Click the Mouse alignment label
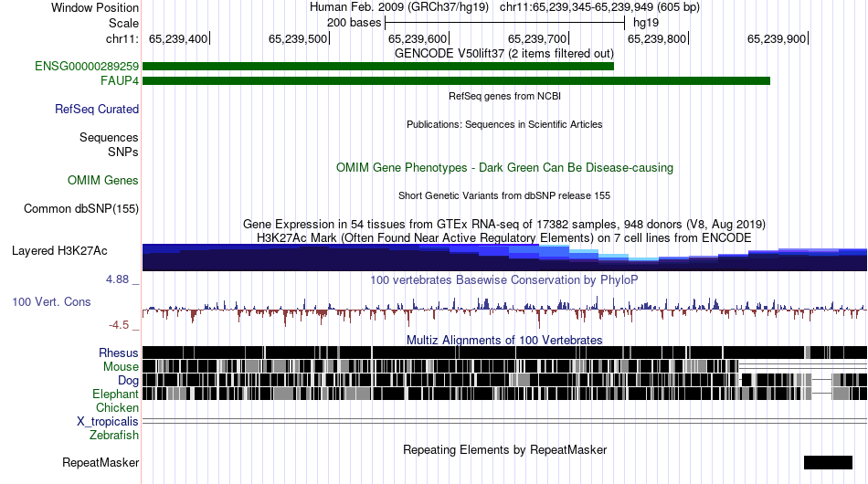Image resolution: width=868 pixels, height=484 pixels. click(121, 367)
